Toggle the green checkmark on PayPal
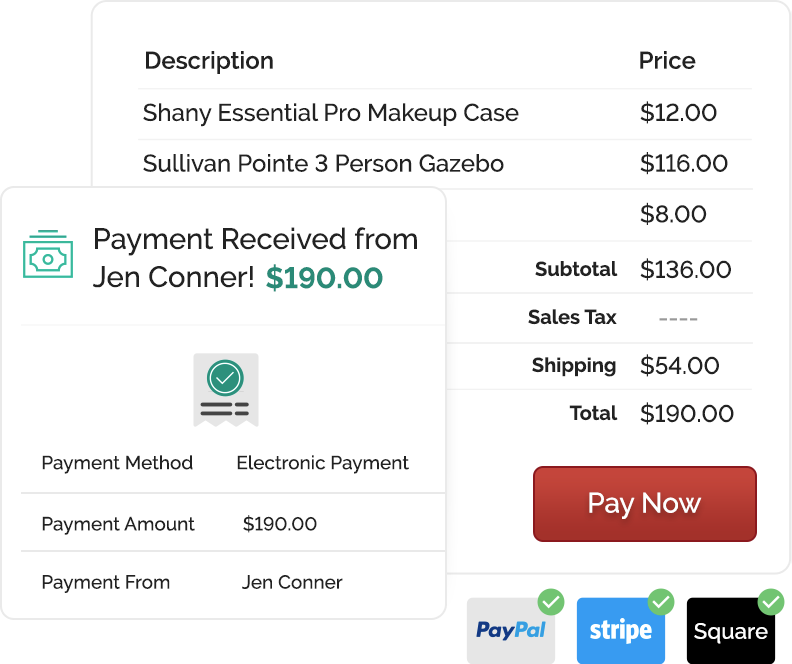 551,602
